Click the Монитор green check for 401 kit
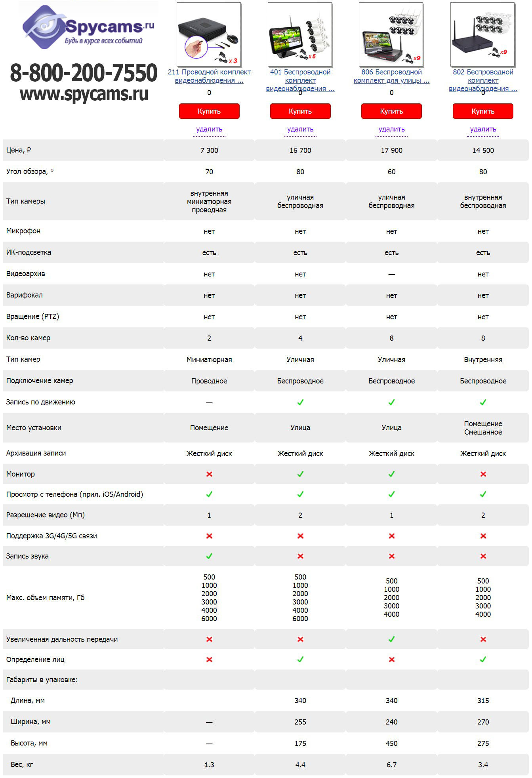The width and height of the screenshot is (532, 778). coord(300,474)
